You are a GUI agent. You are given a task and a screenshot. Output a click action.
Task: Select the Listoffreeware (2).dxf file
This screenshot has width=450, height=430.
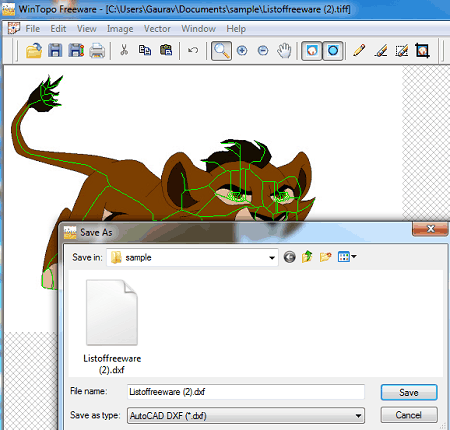click(x=112, y=327)
